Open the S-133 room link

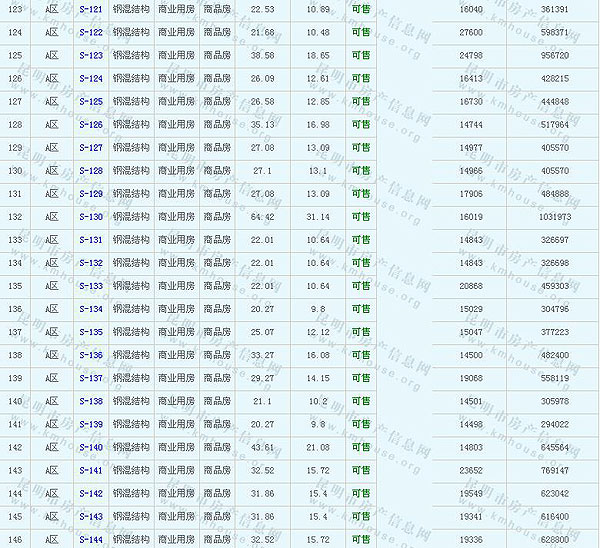(x=91, y=286)
